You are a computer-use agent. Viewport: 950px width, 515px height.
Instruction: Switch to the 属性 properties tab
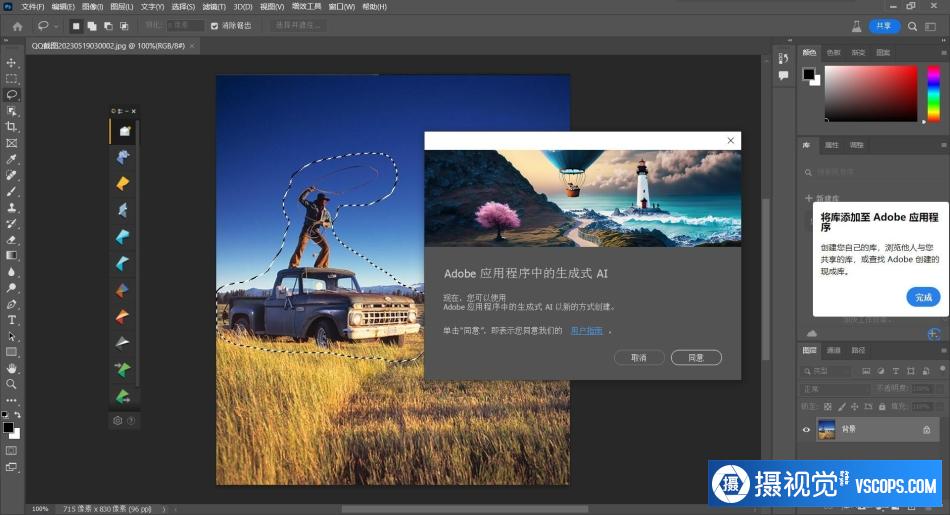832,145
